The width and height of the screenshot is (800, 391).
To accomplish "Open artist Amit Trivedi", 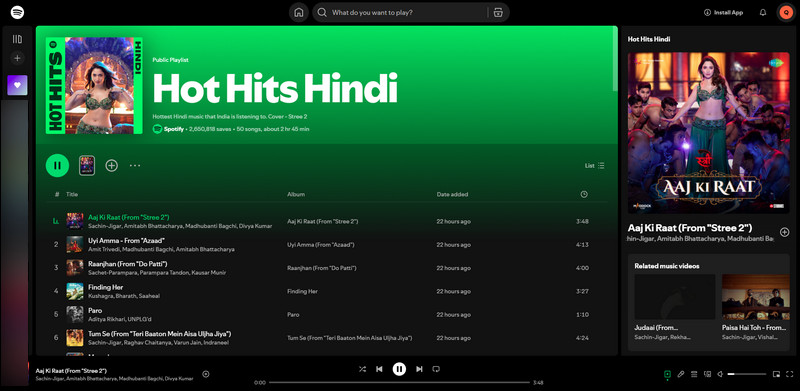I will [x=104, y=249].
